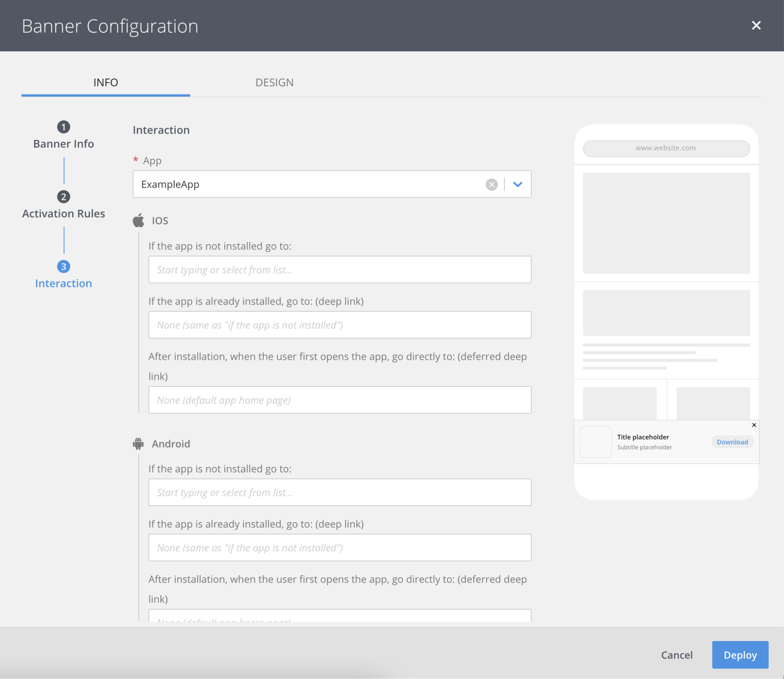Focus iOS deep link field
Screen dimensions: 784x679
pos(340,325)
